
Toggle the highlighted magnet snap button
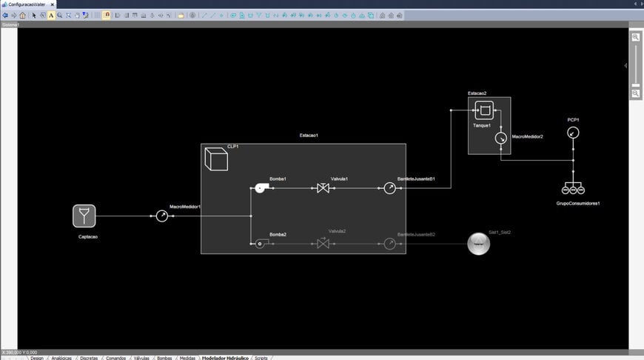click(107, 15)
